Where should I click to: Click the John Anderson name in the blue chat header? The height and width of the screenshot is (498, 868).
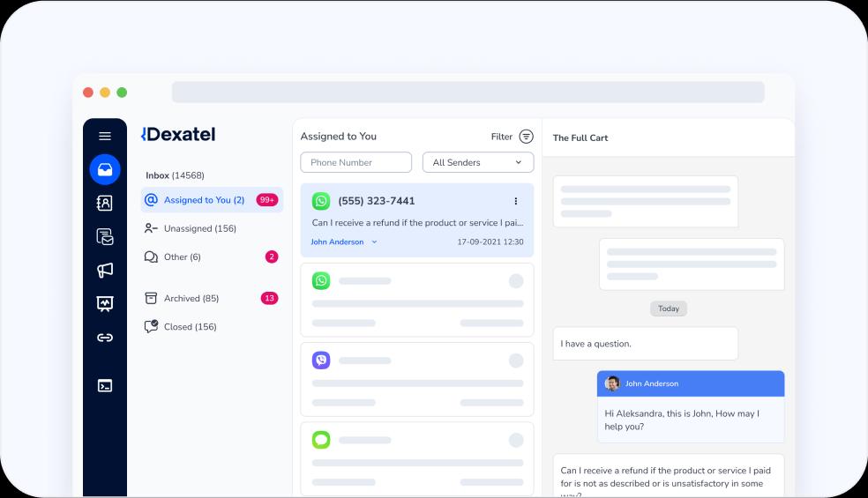(652, 383)
